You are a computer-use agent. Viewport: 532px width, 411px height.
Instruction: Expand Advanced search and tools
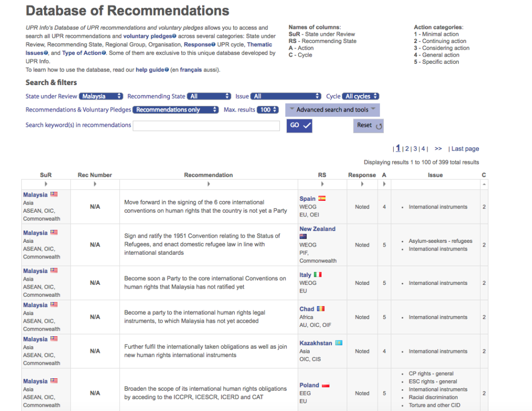(x=332, y=110)
